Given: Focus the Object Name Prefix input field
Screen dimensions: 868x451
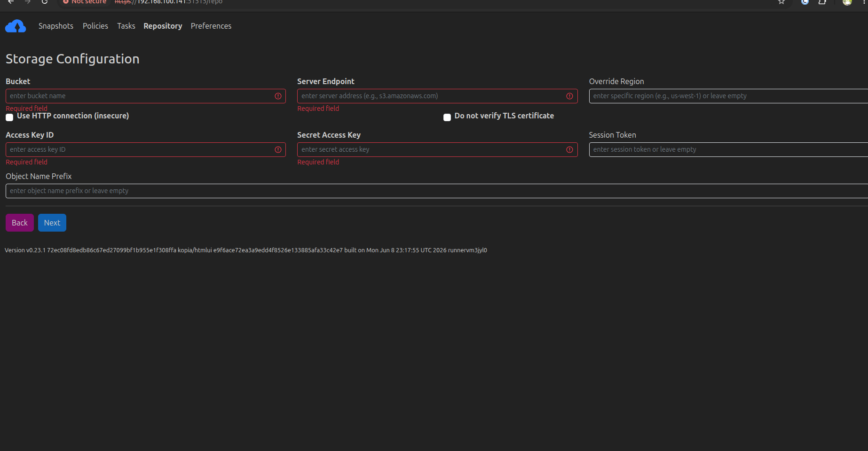Looking at the screenshot, I should [437, 191].
